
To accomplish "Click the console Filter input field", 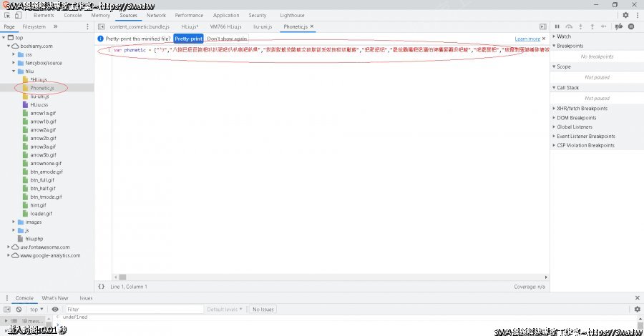I will (129, 310).
